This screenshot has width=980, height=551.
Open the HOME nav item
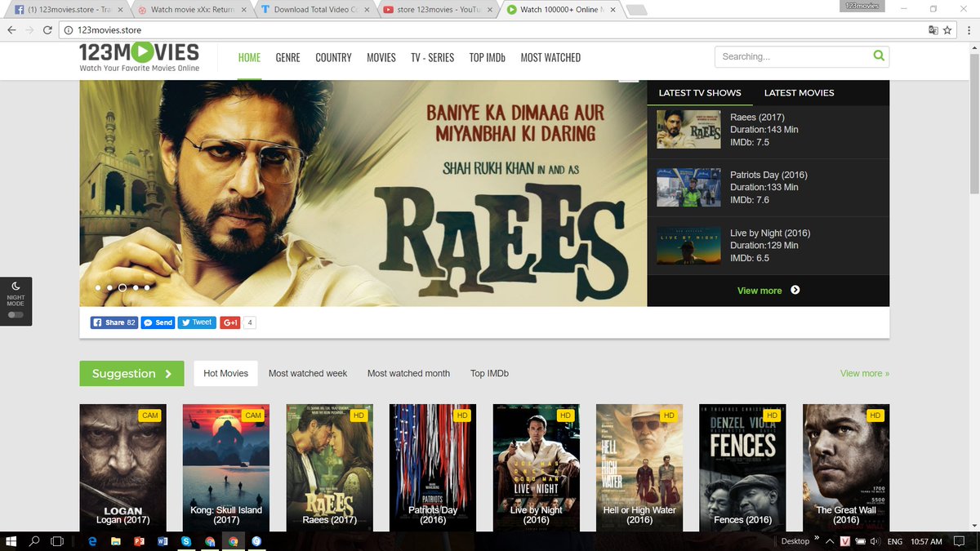click(x=249, y=58)
